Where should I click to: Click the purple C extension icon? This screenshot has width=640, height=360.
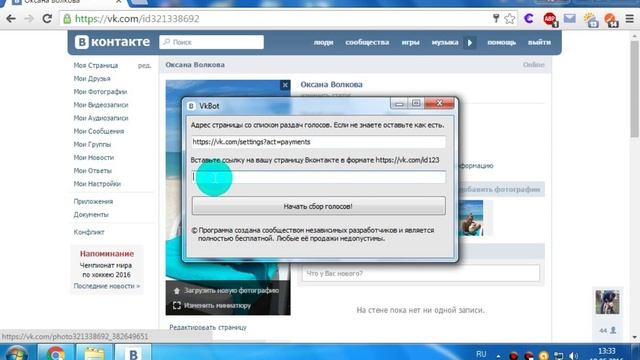tap(529, 18)
